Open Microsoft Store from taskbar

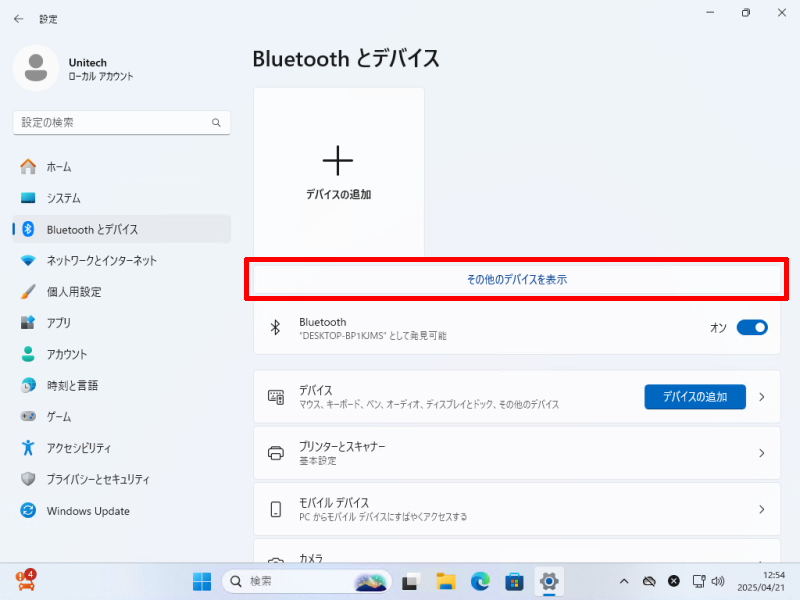point(514,581)
